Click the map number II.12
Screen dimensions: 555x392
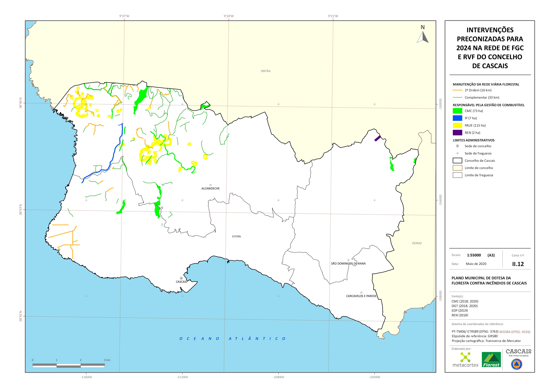[x=518, y=264]
